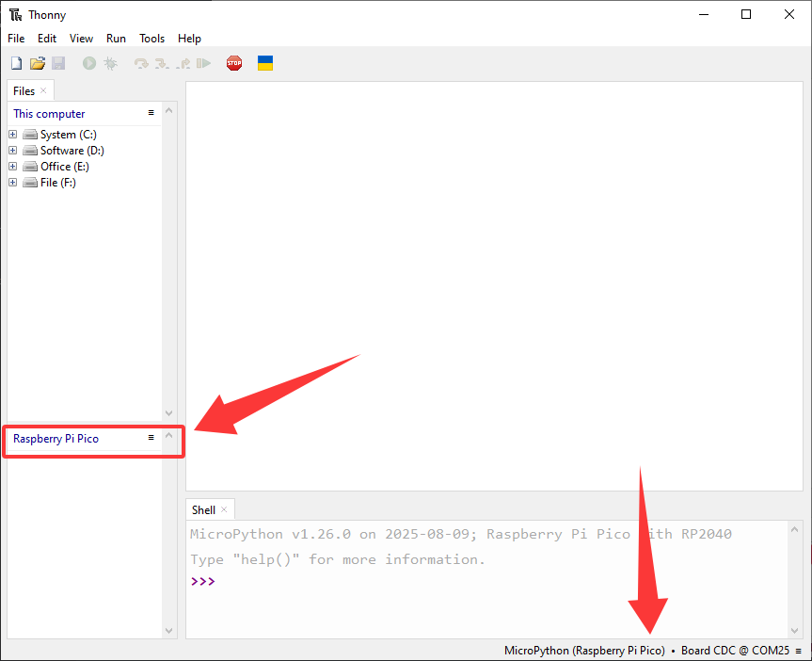Create a new file with toolbar icon
The height and width of the screenshot is (661, 812).
pyautogui.click(x=17, y=63)
